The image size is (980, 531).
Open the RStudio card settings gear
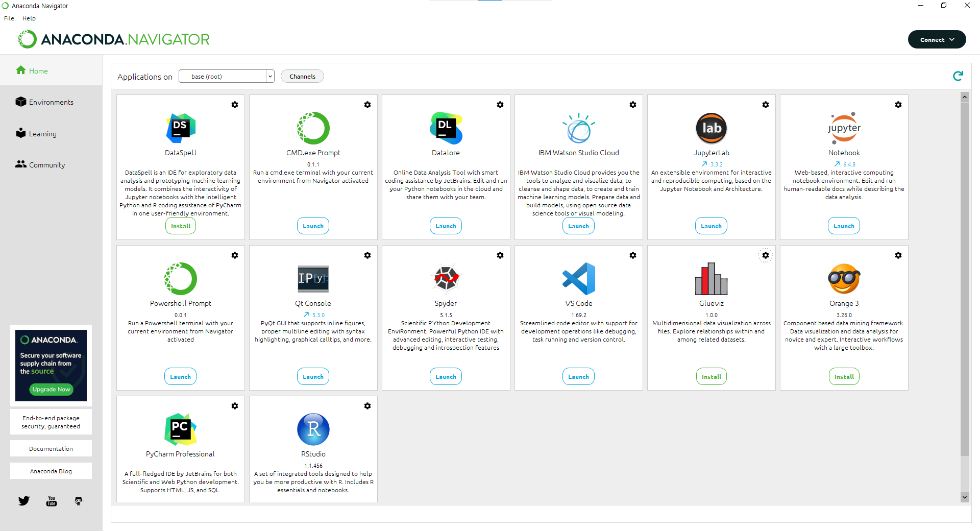click(367, 406)
